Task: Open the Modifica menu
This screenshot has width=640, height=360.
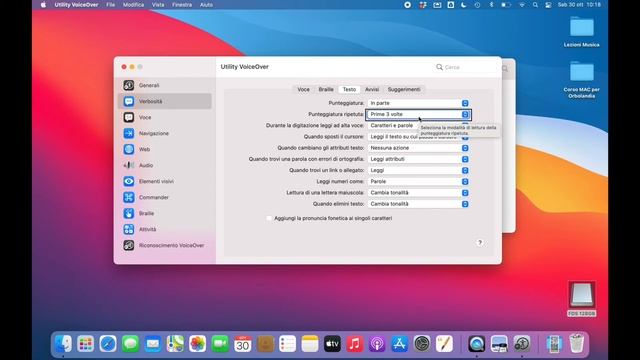Action: point(133,5)
